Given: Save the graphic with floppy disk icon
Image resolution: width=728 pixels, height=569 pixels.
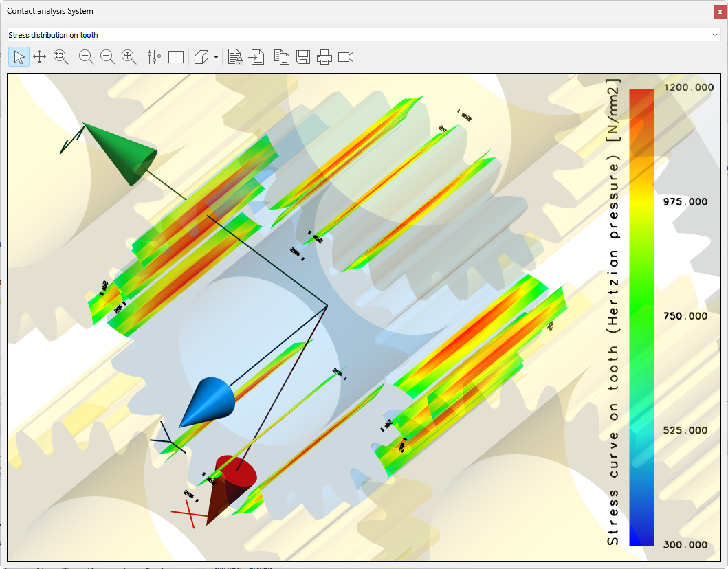Looking at the screenshot, I should [303, 57].
